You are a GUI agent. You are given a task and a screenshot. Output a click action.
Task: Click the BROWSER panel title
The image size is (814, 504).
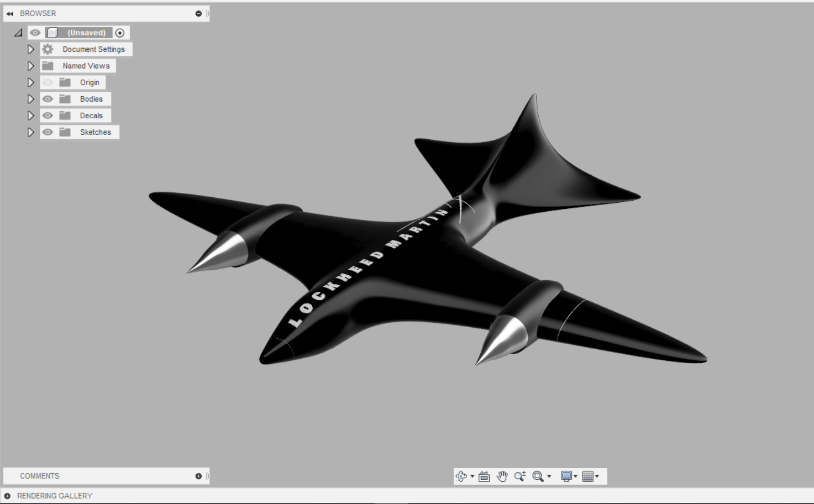click(x=38, y=13)
